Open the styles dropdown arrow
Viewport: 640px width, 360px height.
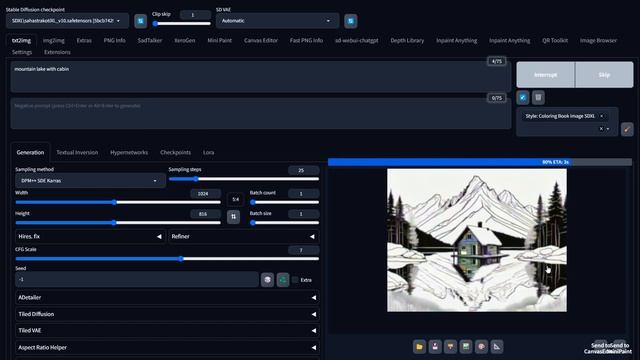coord(608,129)
